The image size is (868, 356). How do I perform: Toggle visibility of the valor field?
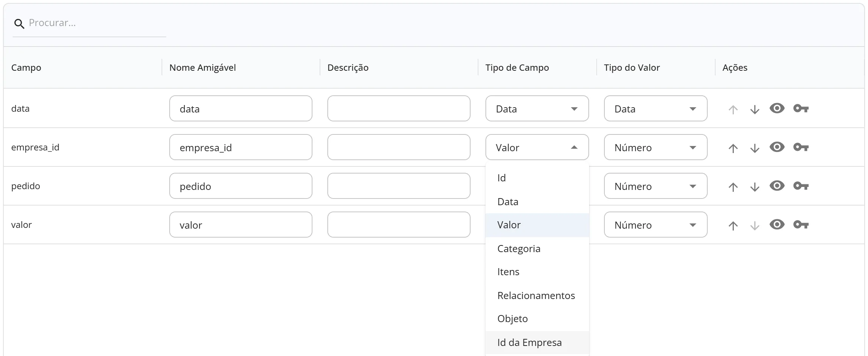(777, 225)
